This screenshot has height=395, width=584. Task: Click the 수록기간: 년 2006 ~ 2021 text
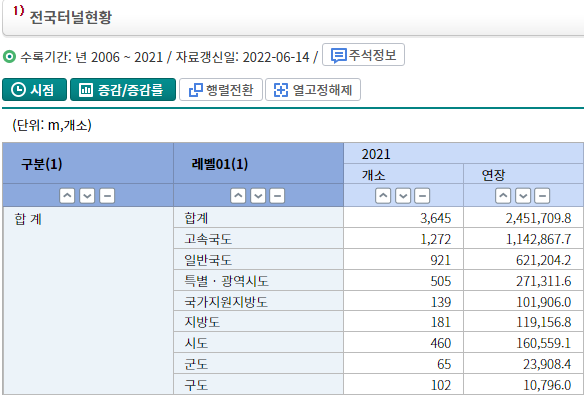tap(92, 57)
